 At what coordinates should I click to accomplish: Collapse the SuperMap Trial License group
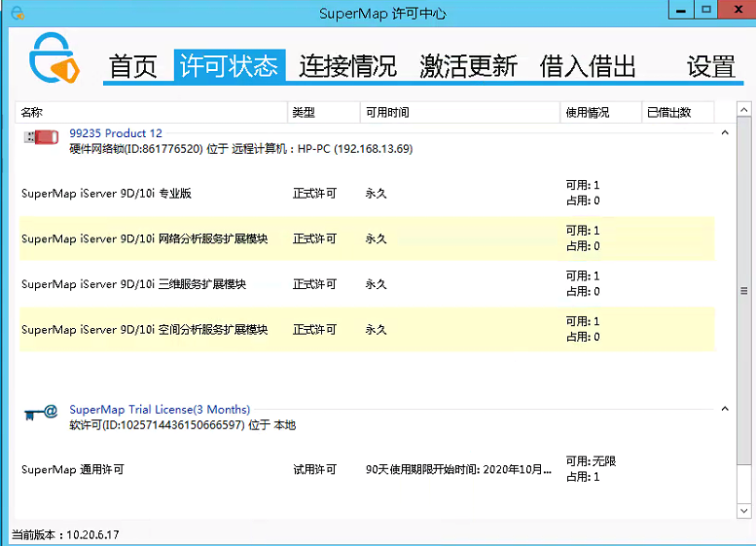(725, 409)
